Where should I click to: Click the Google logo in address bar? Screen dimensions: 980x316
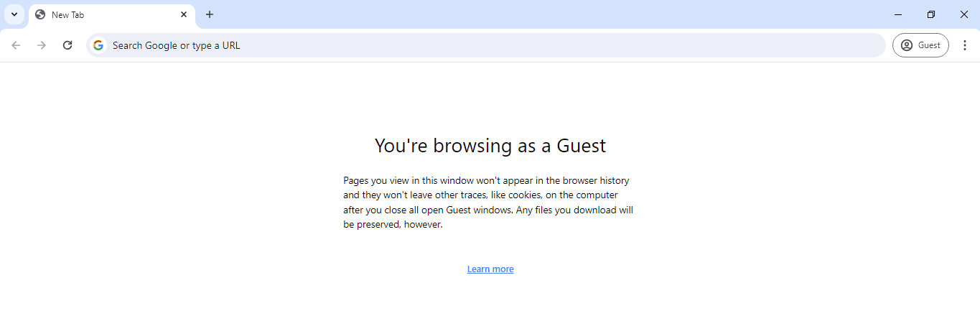point(98,45)
